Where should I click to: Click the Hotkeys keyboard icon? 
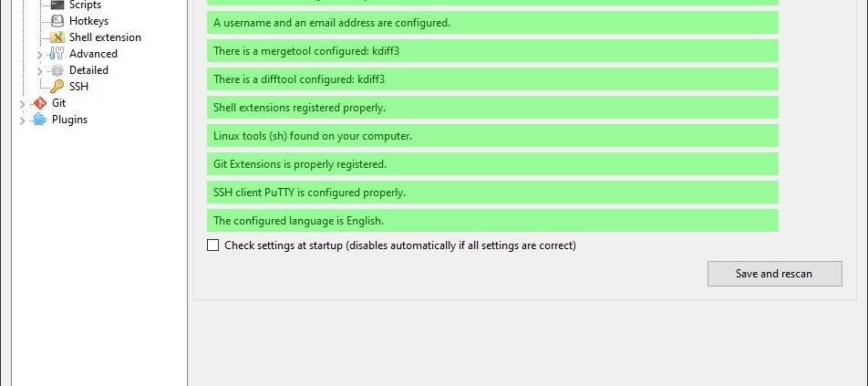(x=57, y=21)
